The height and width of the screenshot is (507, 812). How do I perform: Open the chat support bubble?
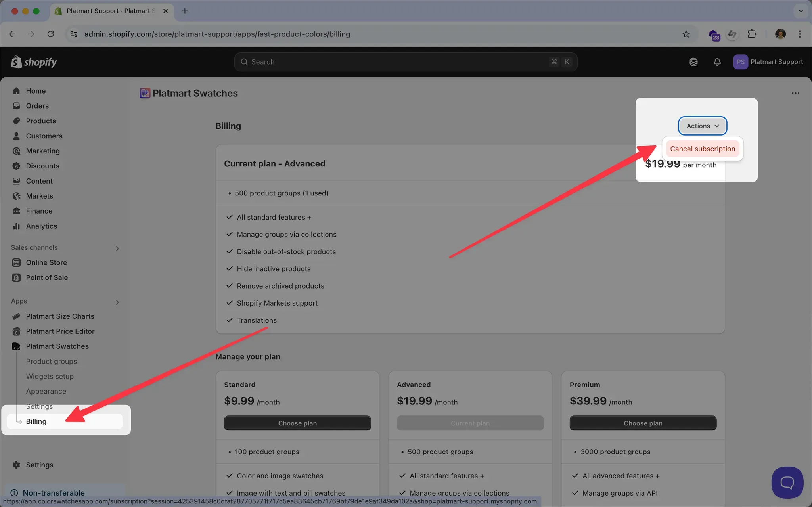coord(787,482)
